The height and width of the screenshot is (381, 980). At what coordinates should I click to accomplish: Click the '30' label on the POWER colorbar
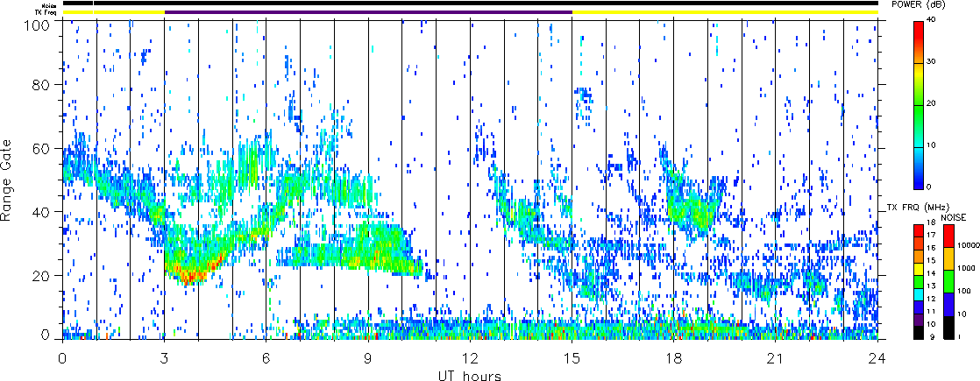click(931, 61)
